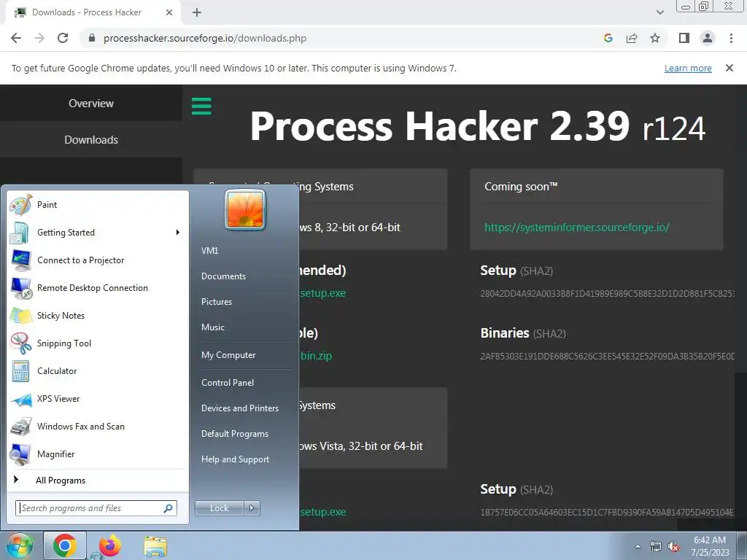This screenshot has height=560, width=747.
Task: Toggle the green hamburger menu
Action: pyautogui.click(x=201, y=106)
